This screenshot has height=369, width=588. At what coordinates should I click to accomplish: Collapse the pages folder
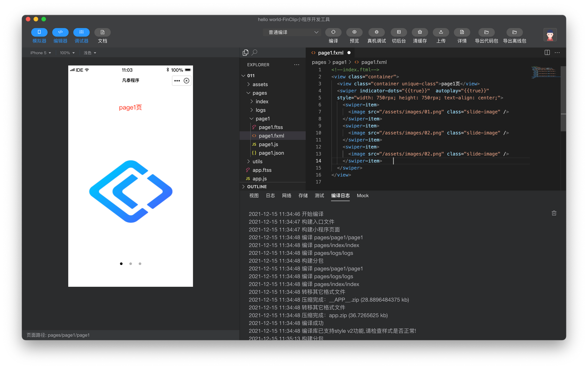pos(273,93)
